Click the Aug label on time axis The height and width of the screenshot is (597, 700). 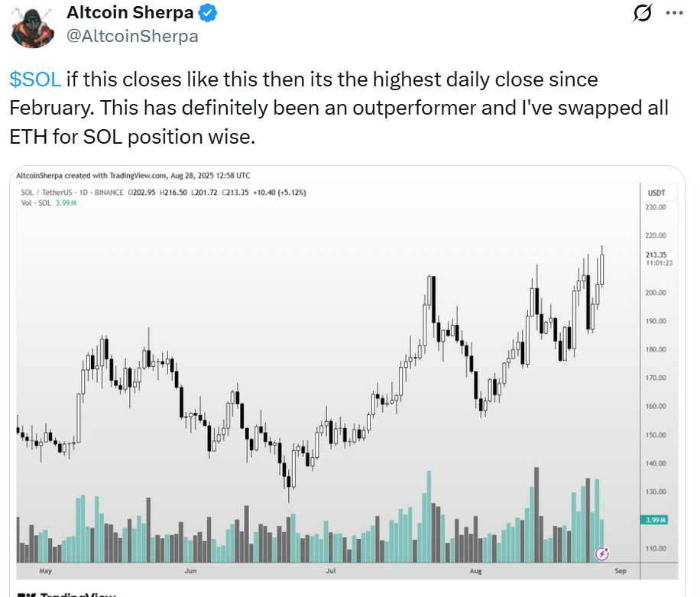[x=475, y=571]
